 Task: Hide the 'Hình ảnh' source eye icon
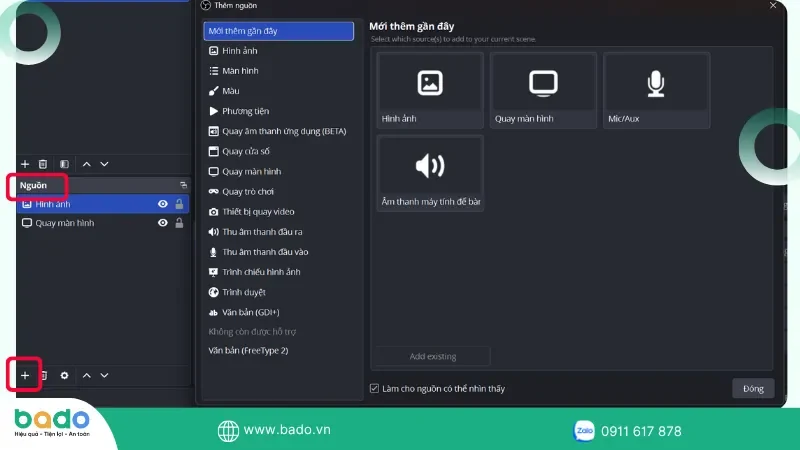tap(163, 204)
